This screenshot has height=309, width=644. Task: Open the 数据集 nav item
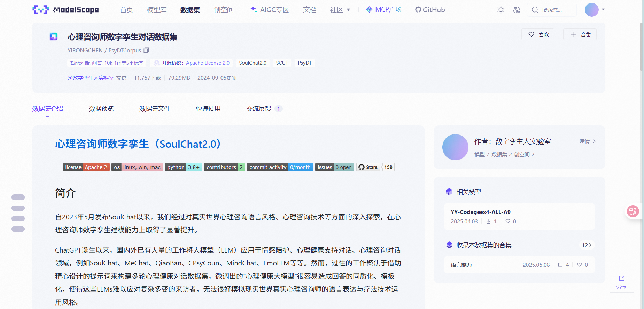[x=190, y=10]
